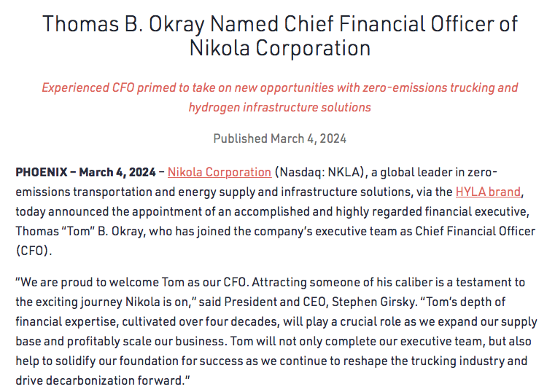Screen dimensions: 555x392
Task: Click the headline's first line about Thomas B. Okray
Action: pyautogui.click(x=280, y=24)
